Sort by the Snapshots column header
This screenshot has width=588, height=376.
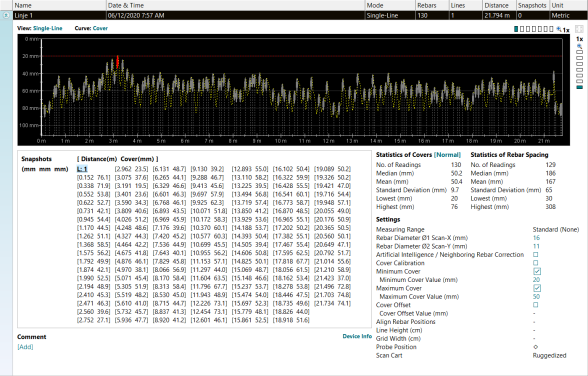(x=532, y=5)
